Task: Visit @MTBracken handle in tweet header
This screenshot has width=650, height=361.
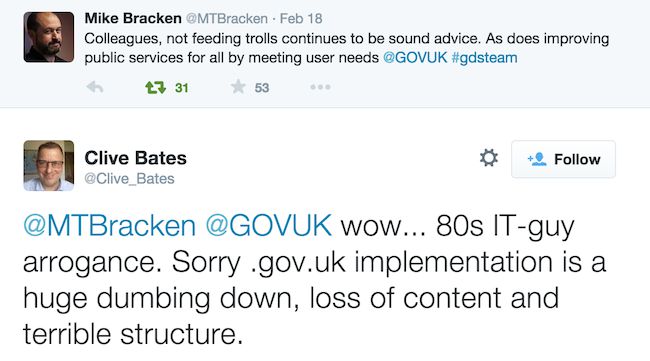Action: click(x=227, y=19)
